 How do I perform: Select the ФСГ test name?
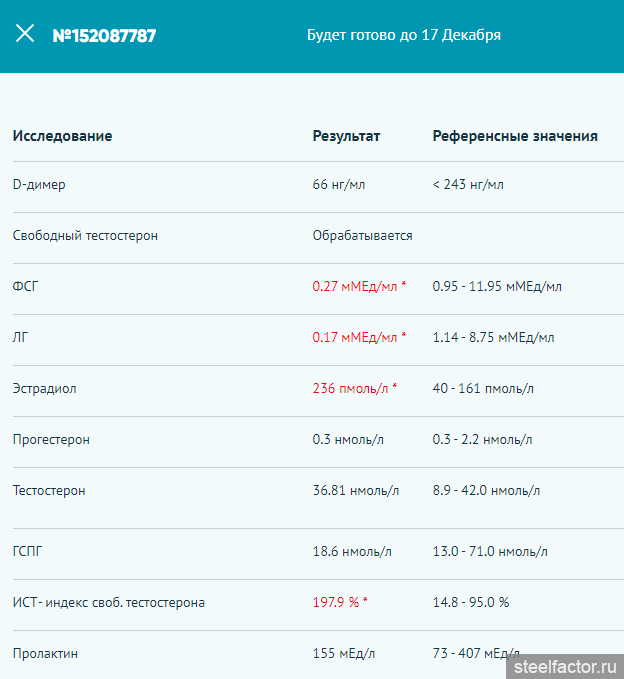26,286
